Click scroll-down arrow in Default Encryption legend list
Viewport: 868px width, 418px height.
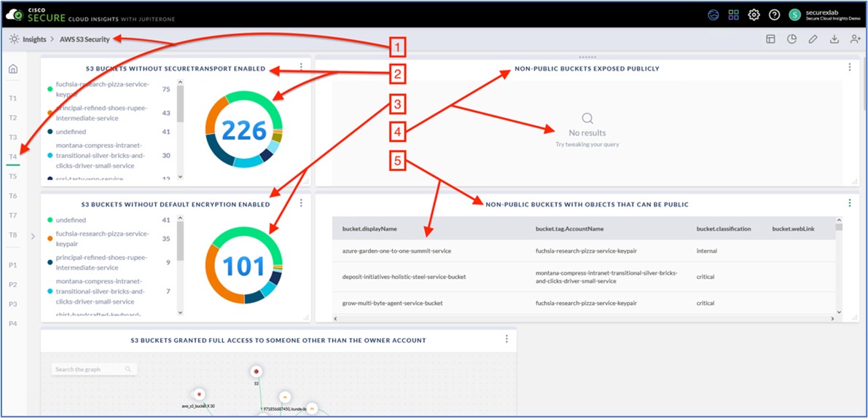(x=180, y=312)
